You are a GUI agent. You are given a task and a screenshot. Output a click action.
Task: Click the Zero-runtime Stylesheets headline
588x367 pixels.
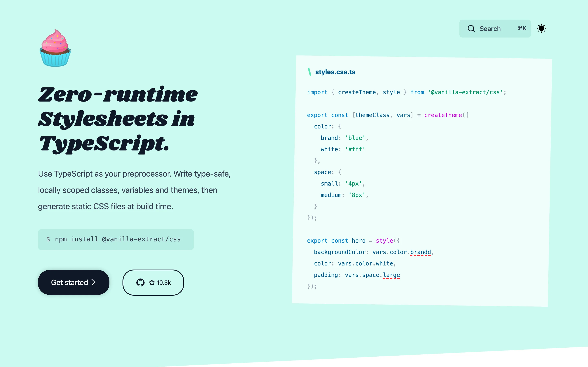pos(118,119)
